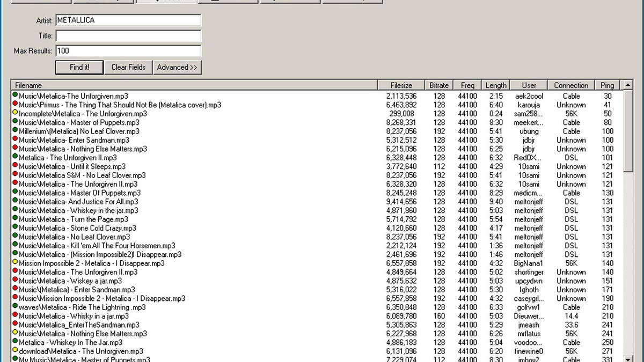
Task: Select the Max Results value field
Action: pos(129,51)
